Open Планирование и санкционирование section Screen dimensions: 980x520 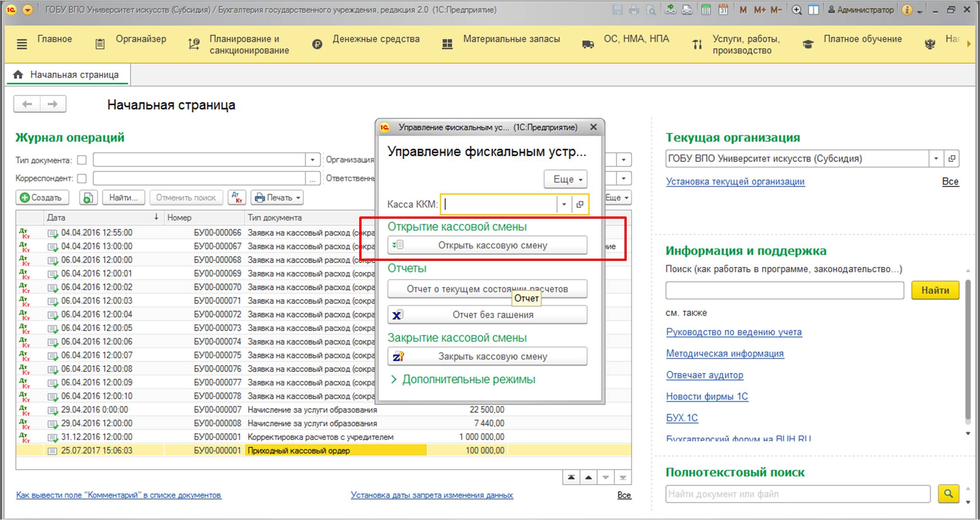coord(249,44)
